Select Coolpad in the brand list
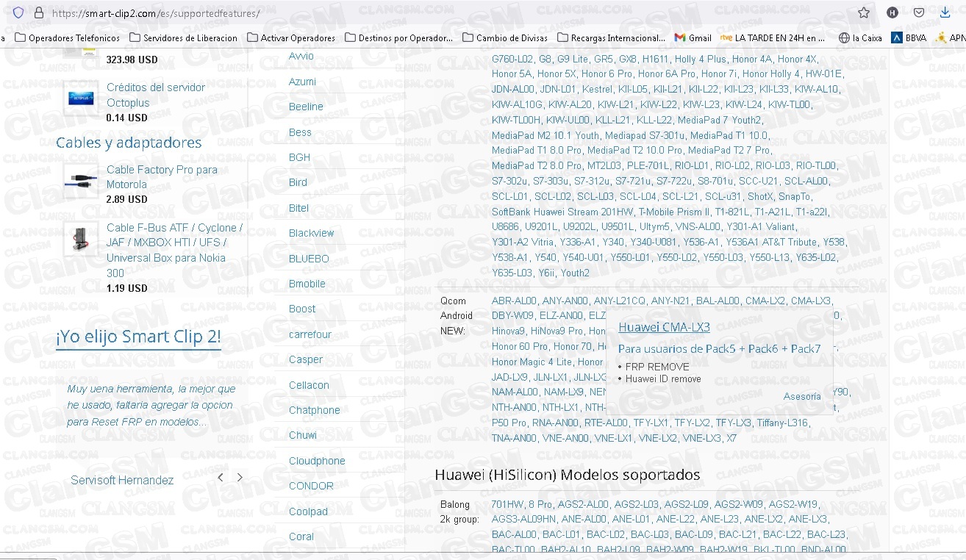This screenshot has width=966, height=560. click(x=308, y=511)
